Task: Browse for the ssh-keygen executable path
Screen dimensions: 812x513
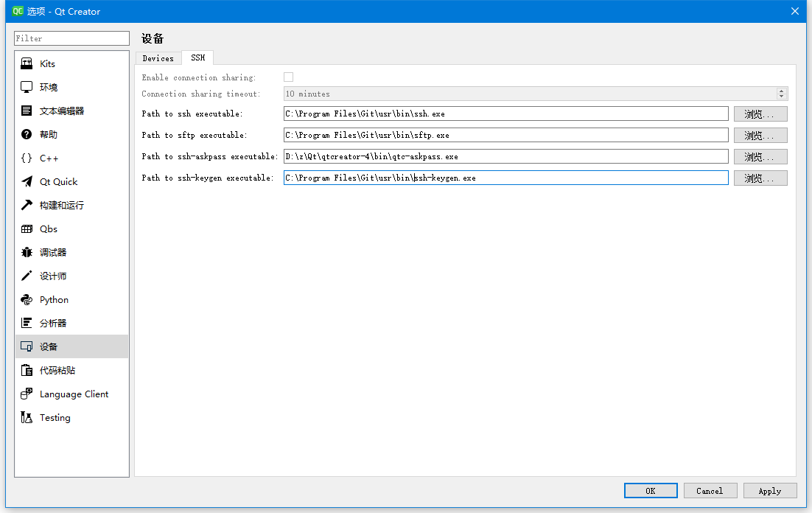Action: (x=760, y=178)
